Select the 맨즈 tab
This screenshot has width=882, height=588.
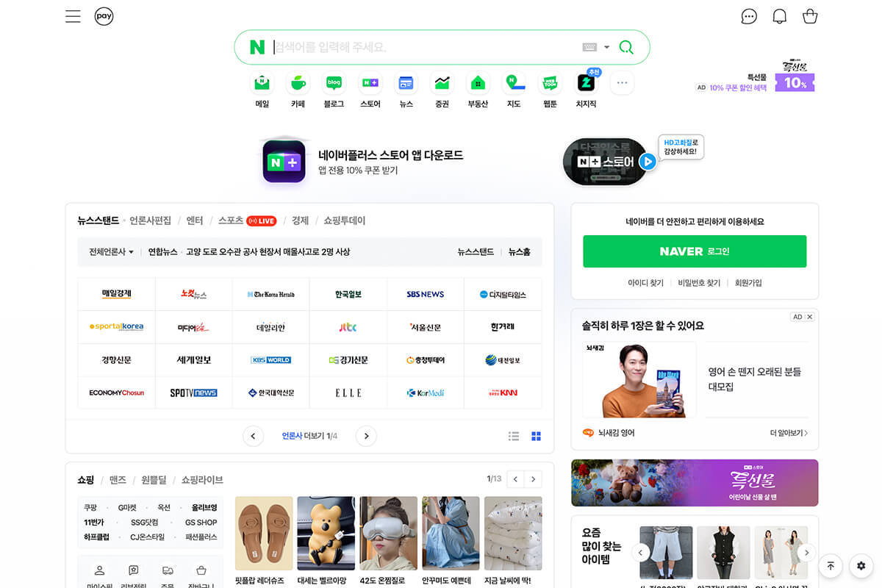tap(118, 480)
